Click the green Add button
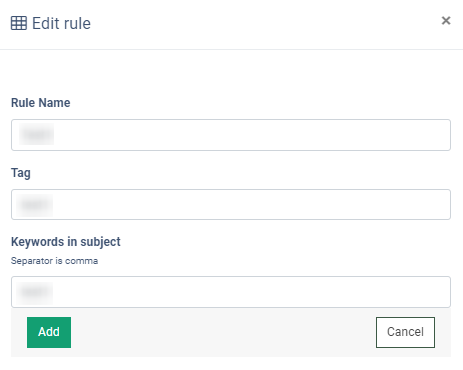Screen dimensions: 463x370 coord(49,332)
